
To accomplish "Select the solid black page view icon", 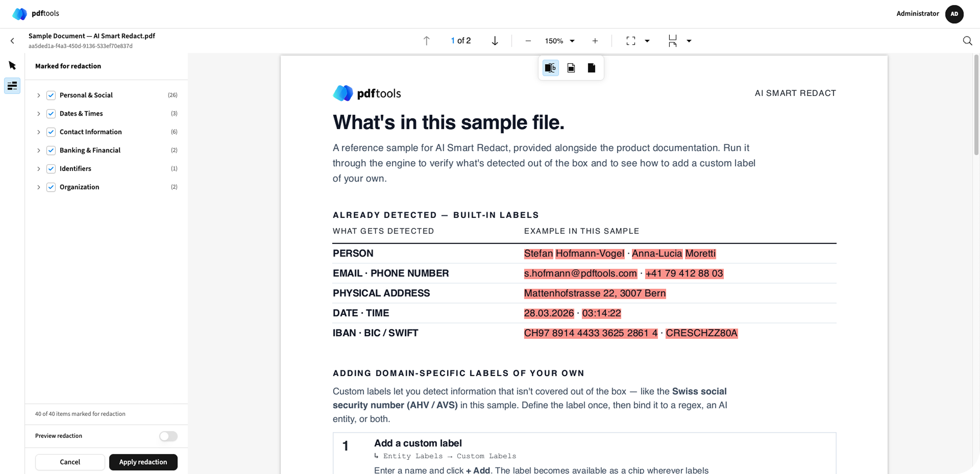I will click(x=592, y=68).
